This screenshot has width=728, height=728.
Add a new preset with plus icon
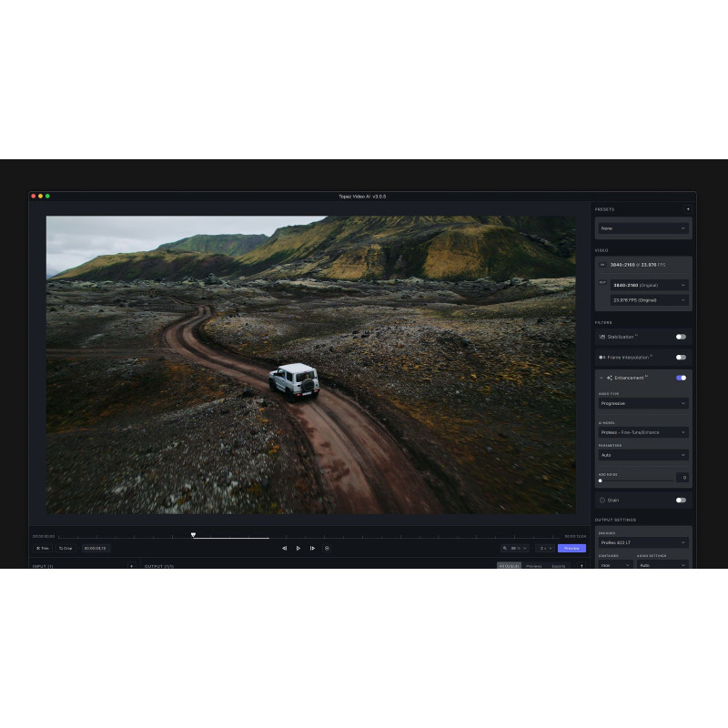pos(688,208)
